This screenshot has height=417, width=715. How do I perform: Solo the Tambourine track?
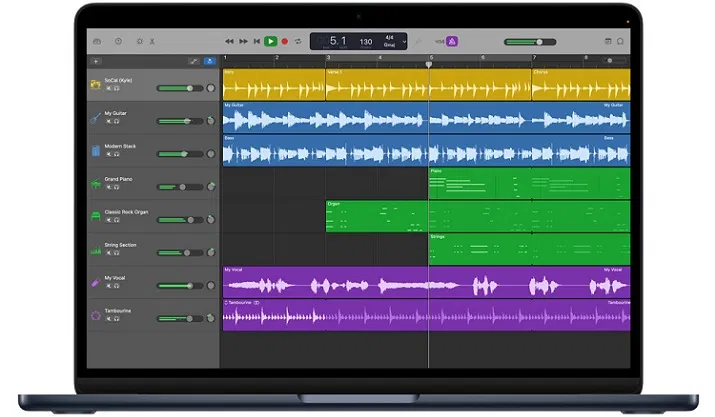[117, 319]
